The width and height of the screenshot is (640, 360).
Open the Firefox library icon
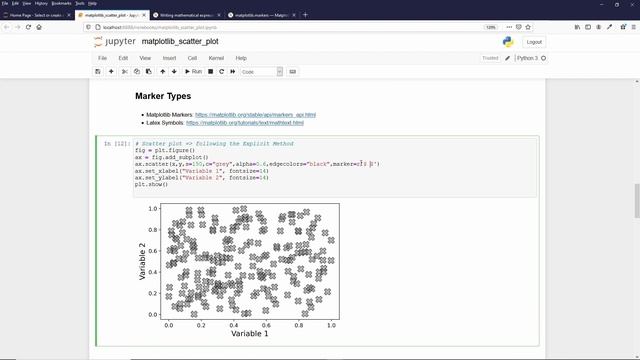point(577,27)
